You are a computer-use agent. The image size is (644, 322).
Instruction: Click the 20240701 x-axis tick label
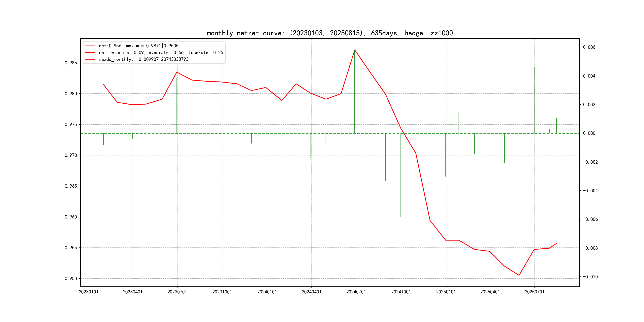click(356, 292)
